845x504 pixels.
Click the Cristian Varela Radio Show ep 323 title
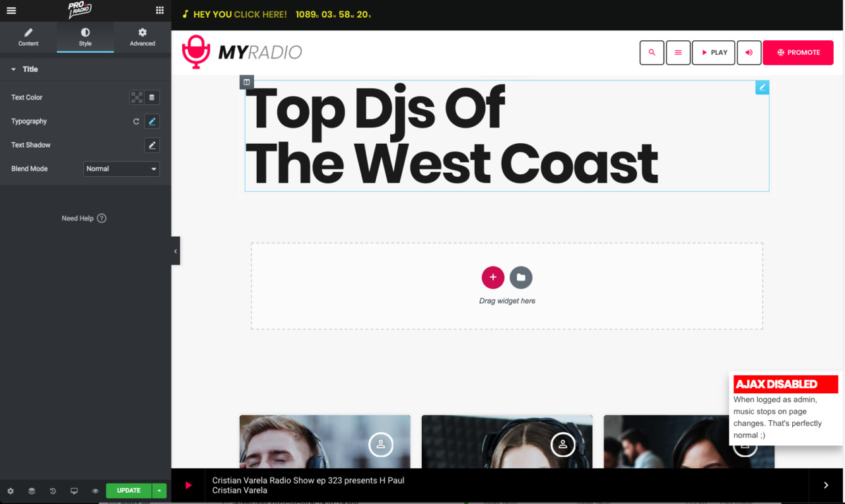pos(308,480)
